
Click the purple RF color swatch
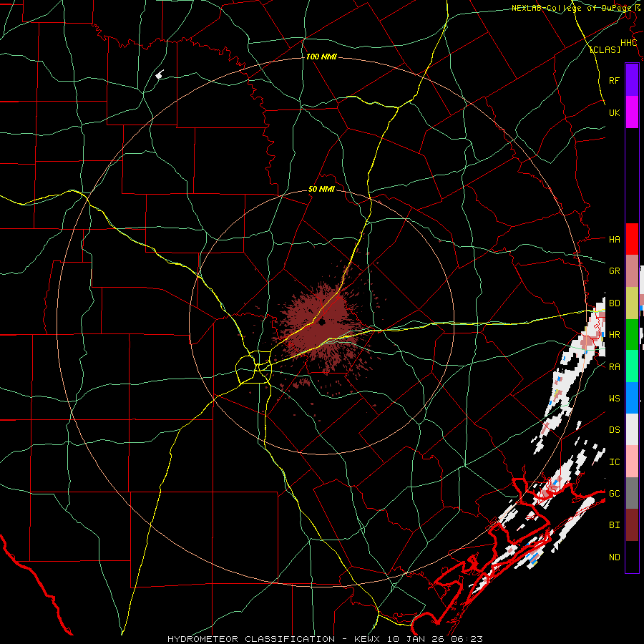pos(632,80)
